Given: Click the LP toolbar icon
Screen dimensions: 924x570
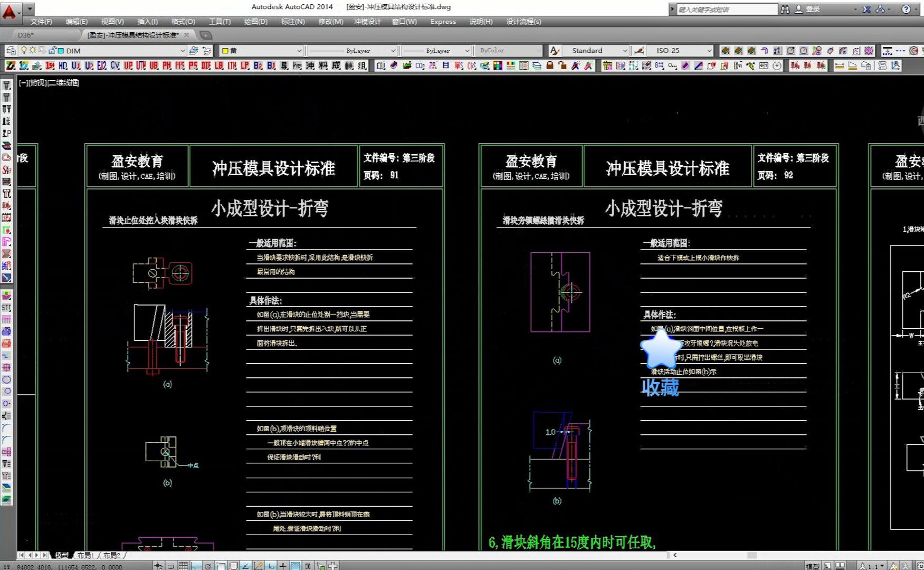Looking at the screenshot, I should pyautogui.click(x=245, y=65).
